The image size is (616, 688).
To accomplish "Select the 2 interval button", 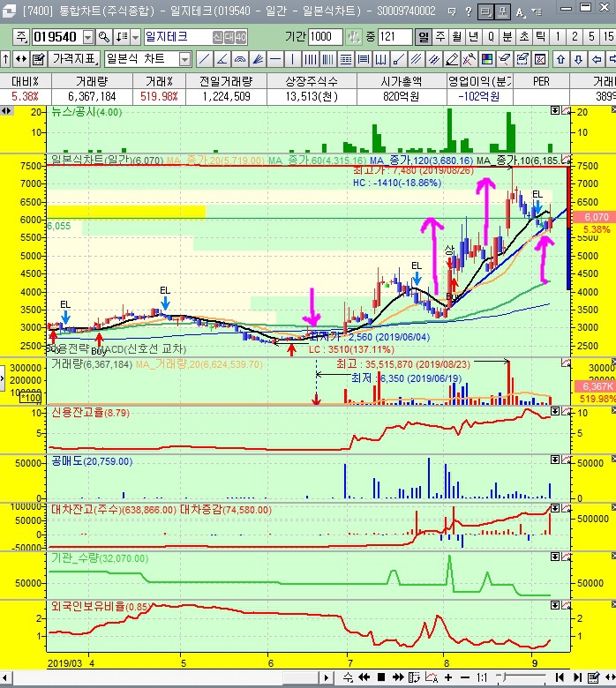I will (575, 37).
